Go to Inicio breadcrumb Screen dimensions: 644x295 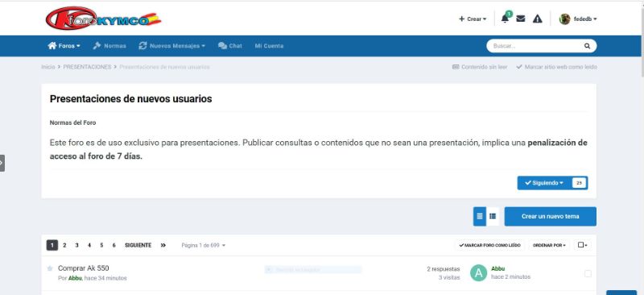click(x=47, y=67)
